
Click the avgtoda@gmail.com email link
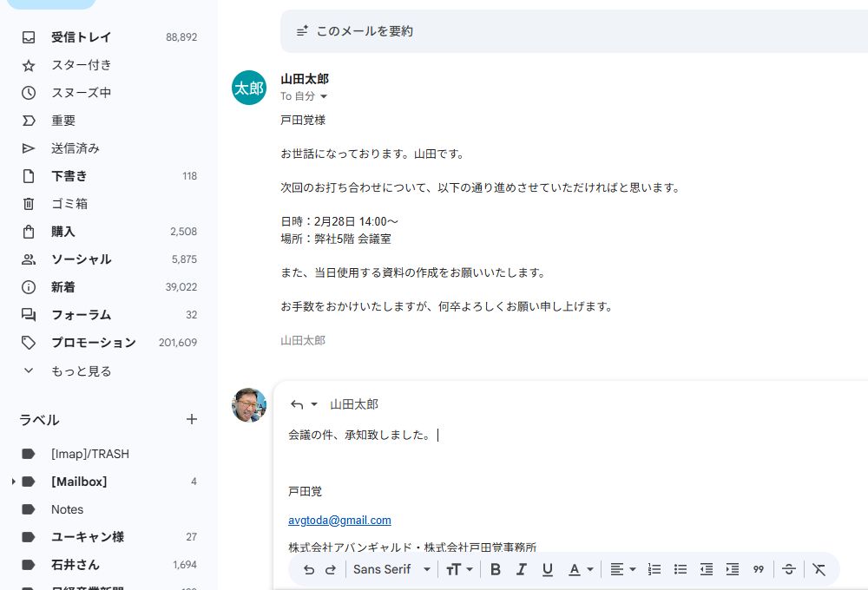pos(339,520)
